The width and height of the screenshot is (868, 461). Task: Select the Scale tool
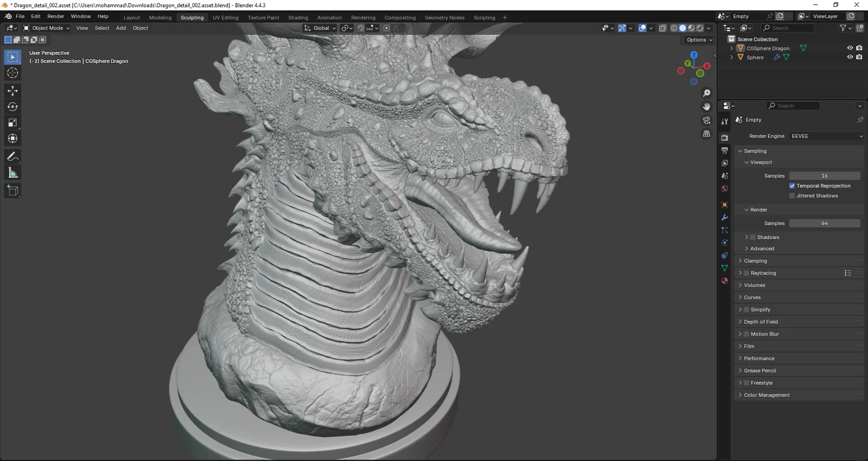(12, 123)
